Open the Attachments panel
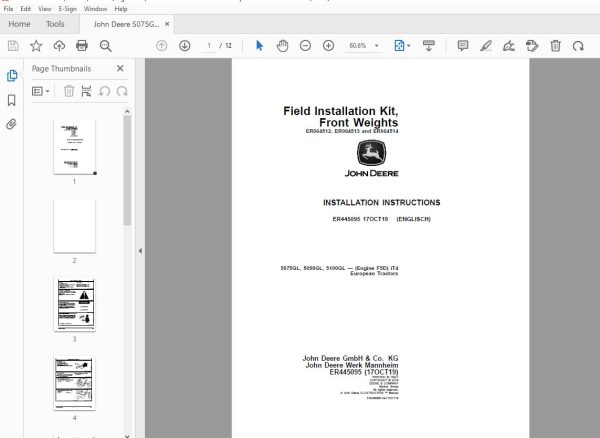This screenshot has width=600, height=438. point(11,124)
